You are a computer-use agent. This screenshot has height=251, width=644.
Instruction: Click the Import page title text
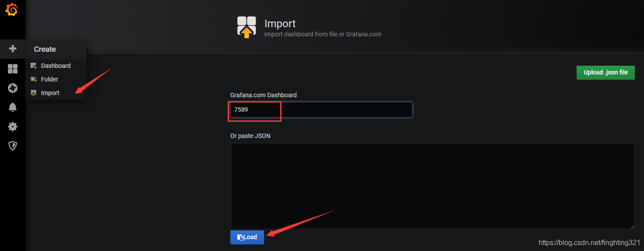280,24
